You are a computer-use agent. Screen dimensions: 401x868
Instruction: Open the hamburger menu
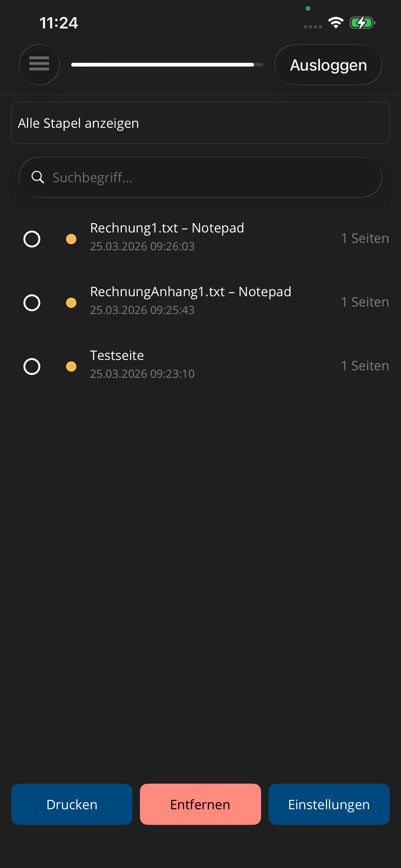[x=39, y=64]
